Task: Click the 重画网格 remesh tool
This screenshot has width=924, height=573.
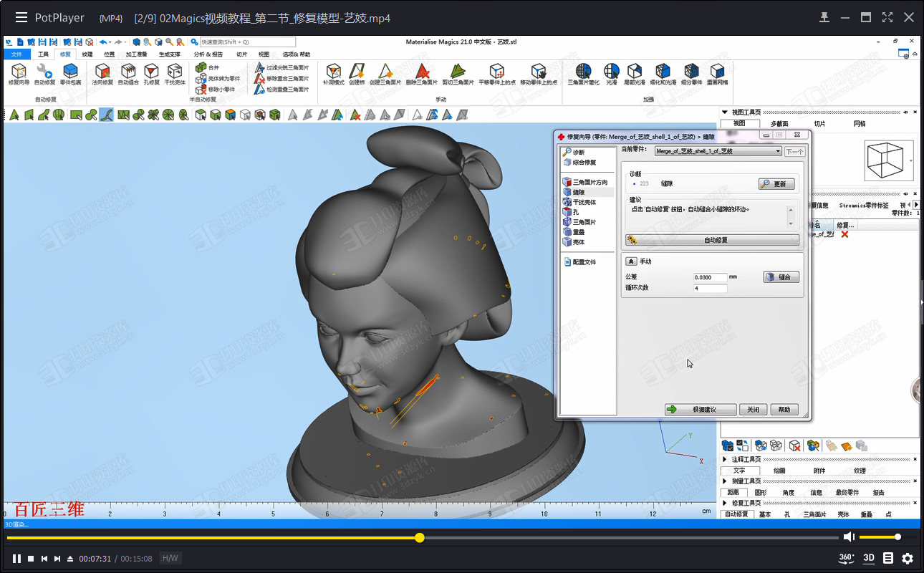Action: coord(717,74)
